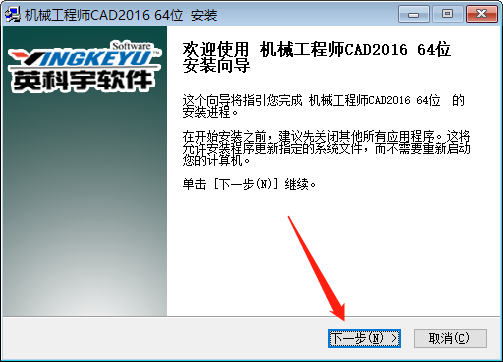
Task: Click the 下一步(N) button to continue
Action: [364, 338]
